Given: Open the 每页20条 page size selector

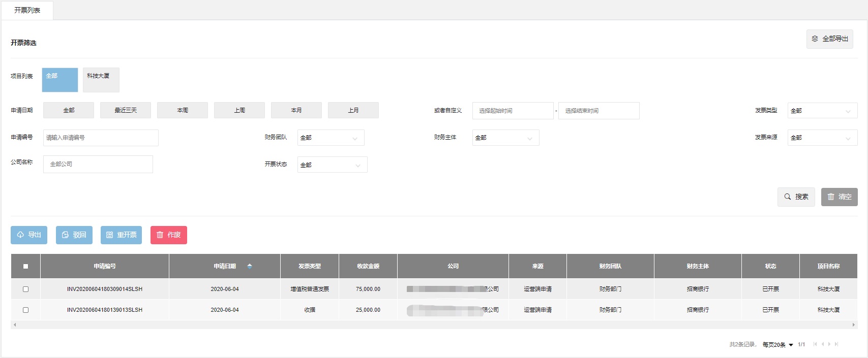Looking at the screenshot, I should (777, 345).
